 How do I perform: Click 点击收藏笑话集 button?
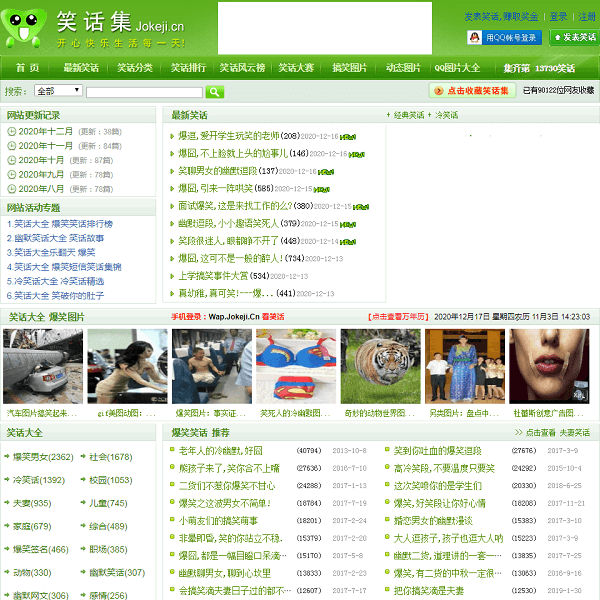click(x=472, y=91)
